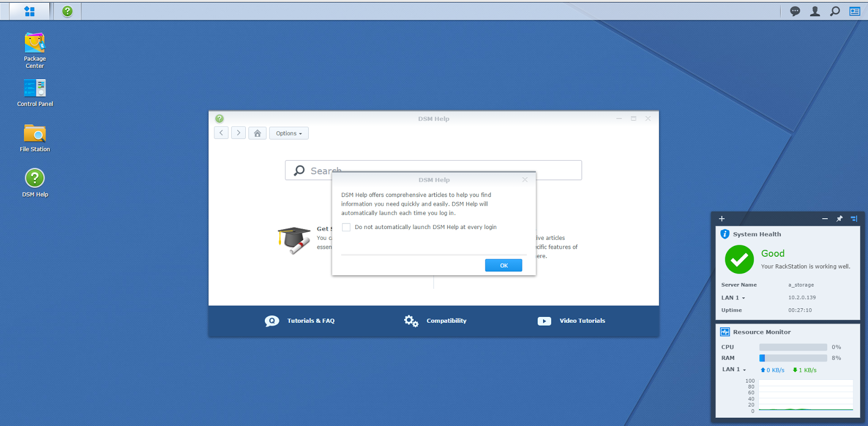
Task: Go to DSM Help home page
Action: coord(258,133)
